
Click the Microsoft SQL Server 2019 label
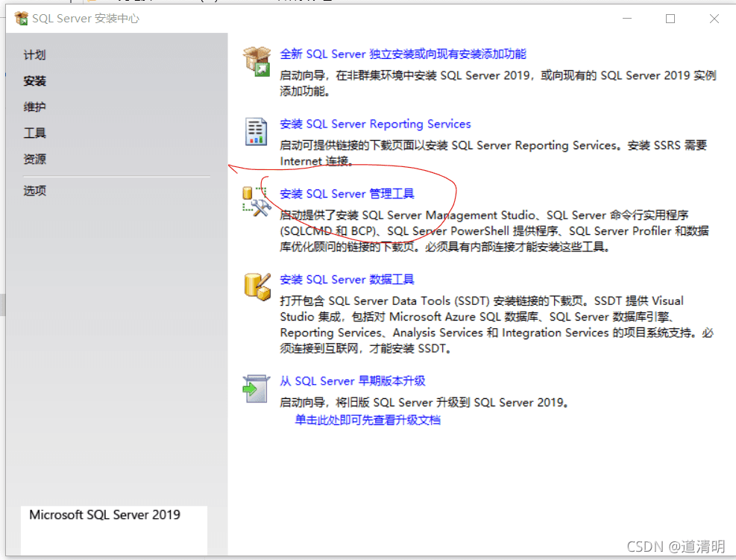tap(104, 515)
